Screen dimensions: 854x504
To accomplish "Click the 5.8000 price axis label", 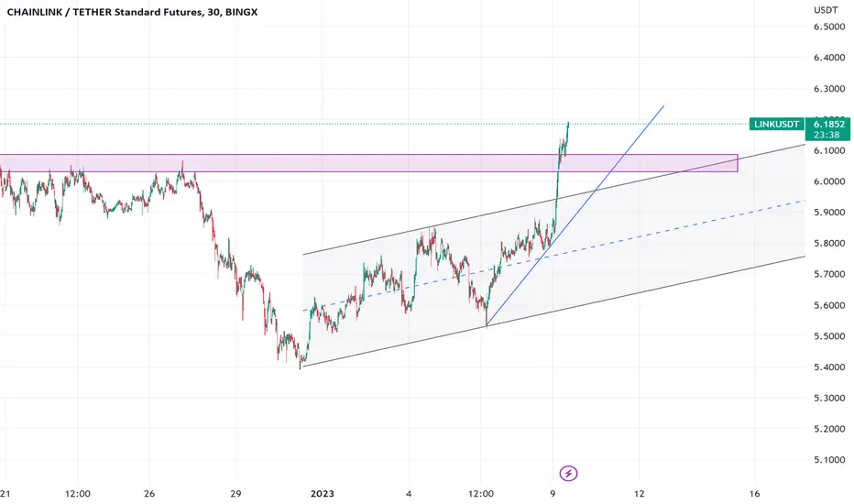I will (x=829, y=243).
